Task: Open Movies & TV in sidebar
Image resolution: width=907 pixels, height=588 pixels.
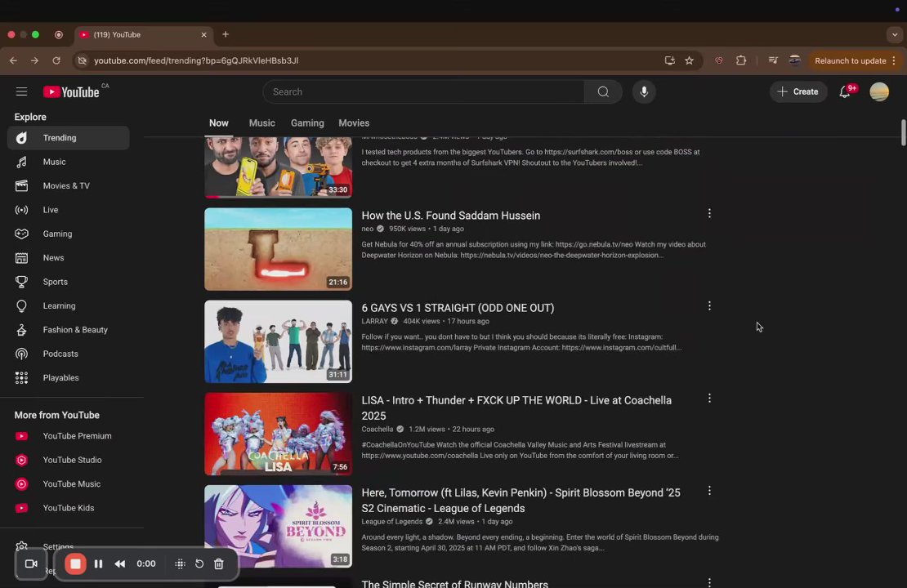Action: click(69, 185)
